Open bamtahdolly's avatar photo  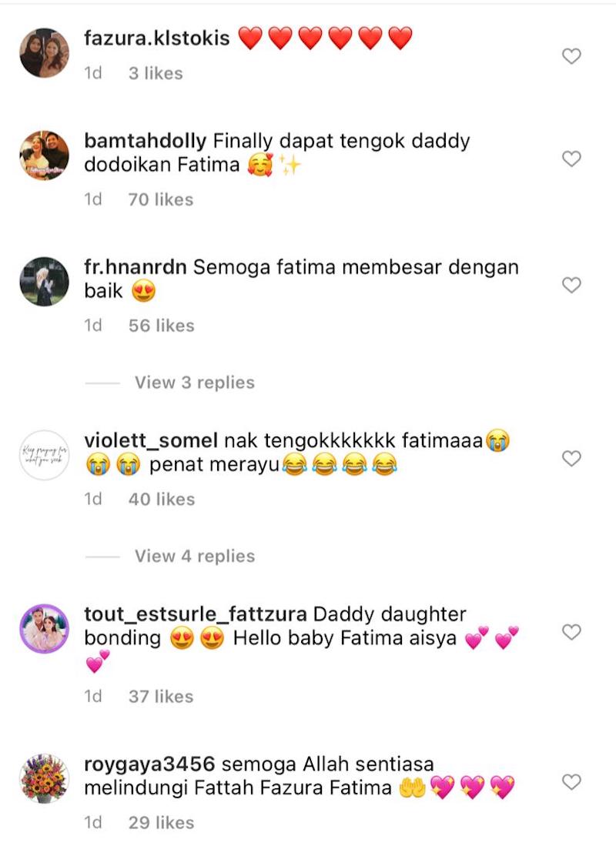pyautogui.click(x=44, y=155)
